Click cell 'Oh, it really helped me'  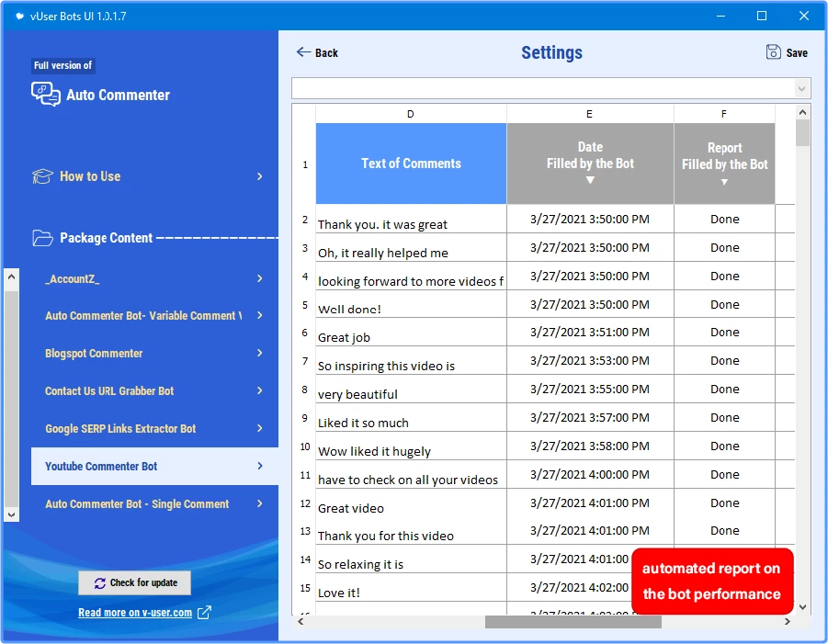click(x=411, y=247)
